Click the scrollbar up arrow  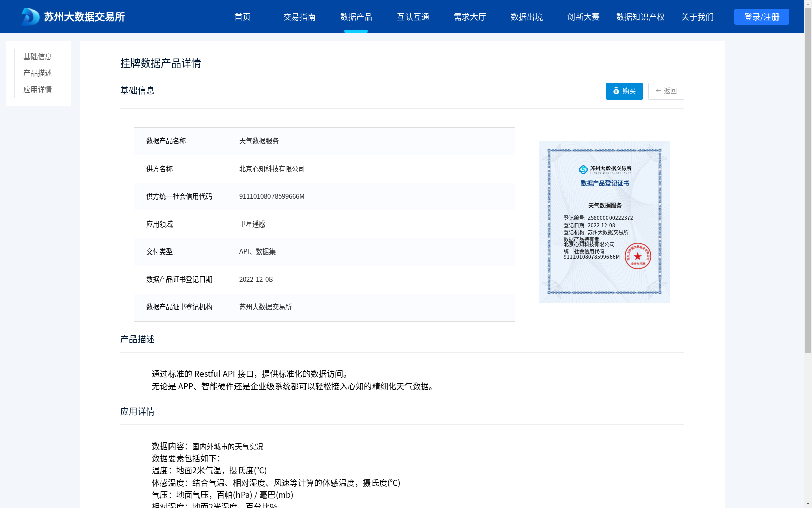(x=808, y=3)
